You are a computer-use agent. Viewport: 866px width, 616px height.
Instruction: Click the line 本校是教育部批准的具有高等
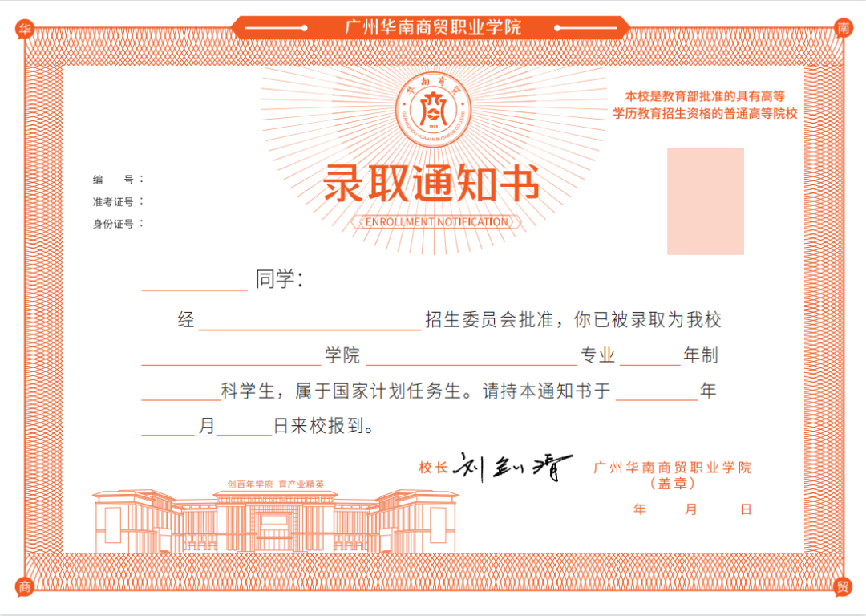tap(706, 97)
